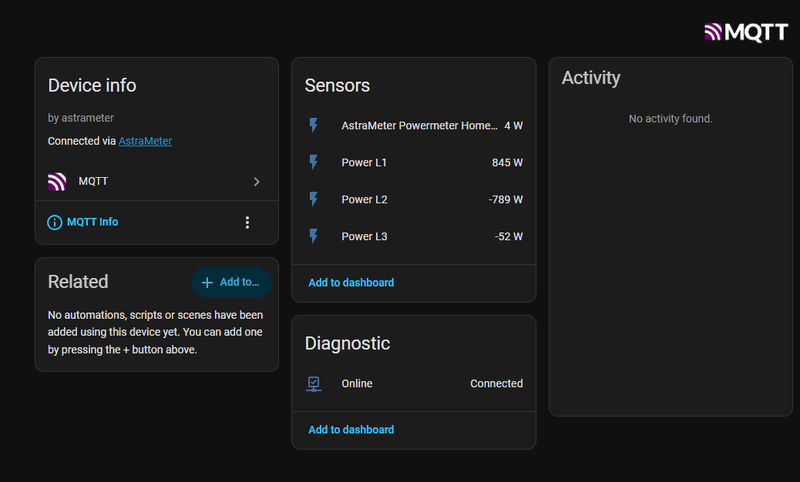800x482 pixels.
Task: Click the plus icon on the Add to button
Action: (x=207, y=283)
